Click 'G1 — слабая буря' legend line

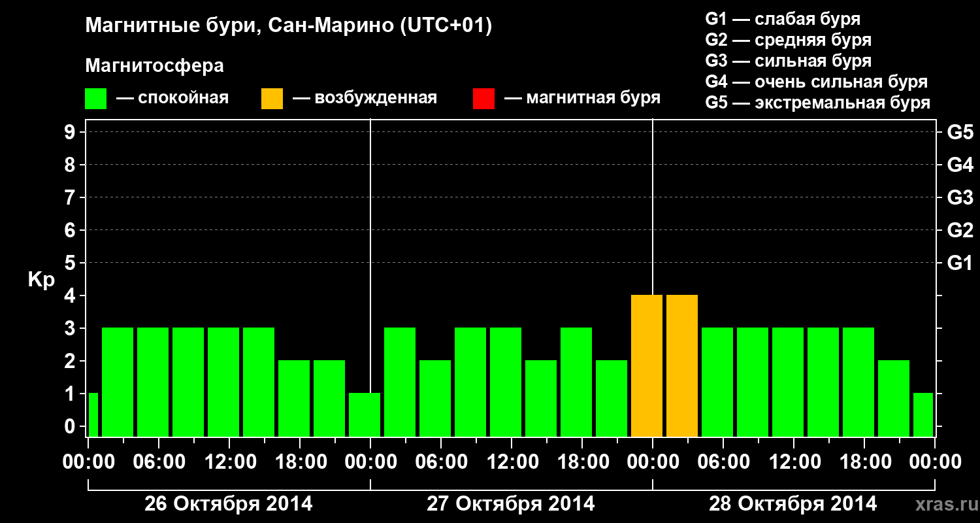pos(783,19)
